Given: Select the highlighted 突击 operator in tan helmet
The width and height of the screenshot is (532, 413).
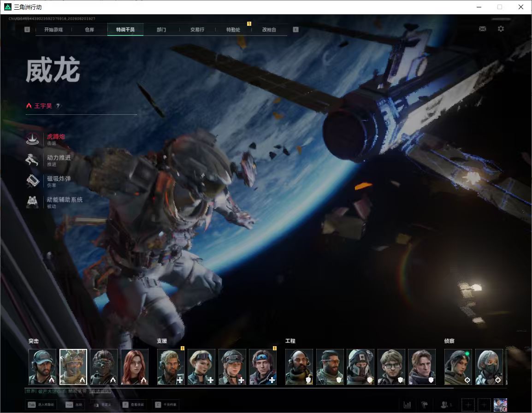Looking at the screenshot, I should pyautogui.click(x=73, y=367).
